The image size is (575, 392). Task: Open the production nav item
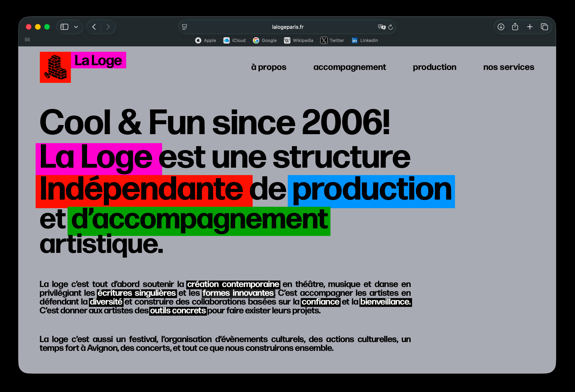pyautogui.click(x=434, y=67)
